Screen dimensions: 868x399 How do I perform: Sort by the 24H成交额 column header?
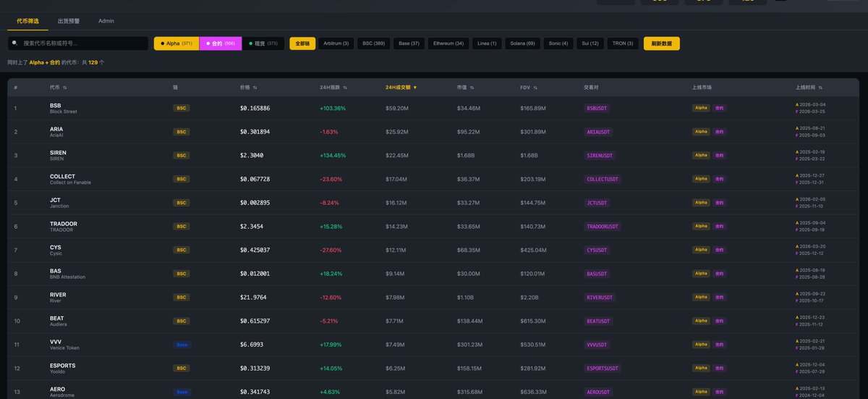click(x=401, y=87)
